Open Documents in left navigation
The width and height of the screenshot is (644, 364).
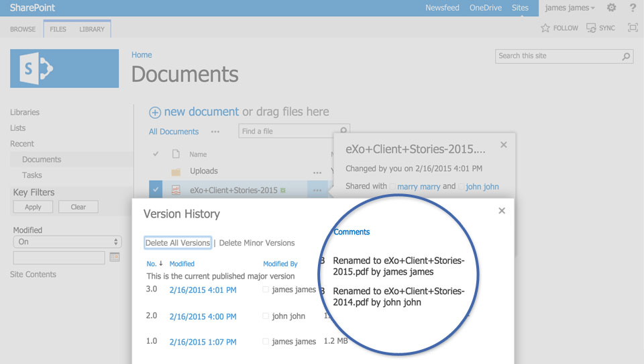(x=42, y=159)
